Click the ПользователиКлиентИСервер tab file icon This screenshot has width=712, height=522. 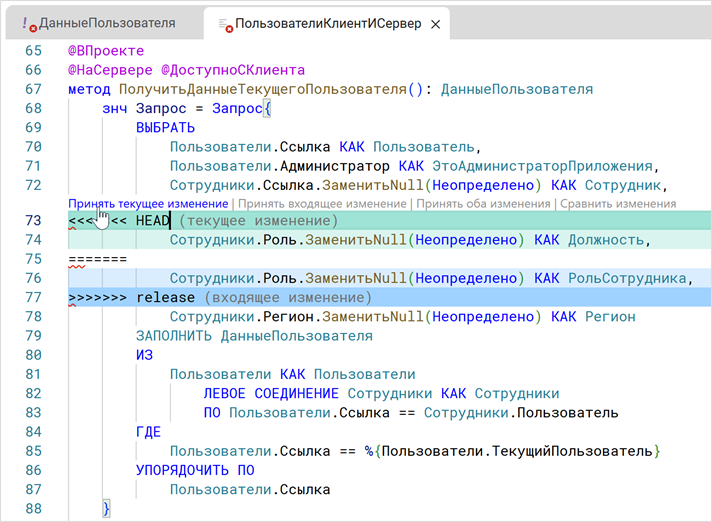pos(225,24)
